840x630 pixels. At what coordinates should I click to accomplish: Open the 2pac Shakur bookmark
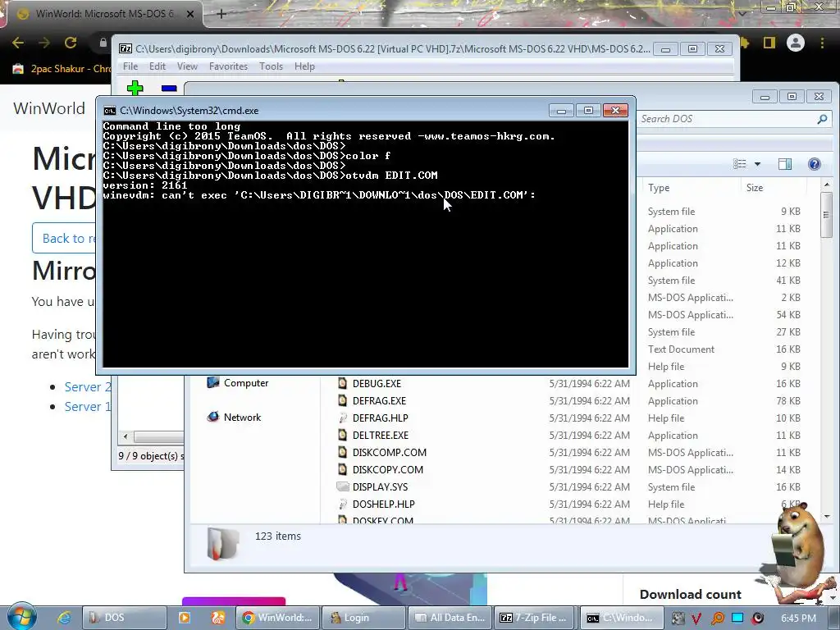point(62,69)
